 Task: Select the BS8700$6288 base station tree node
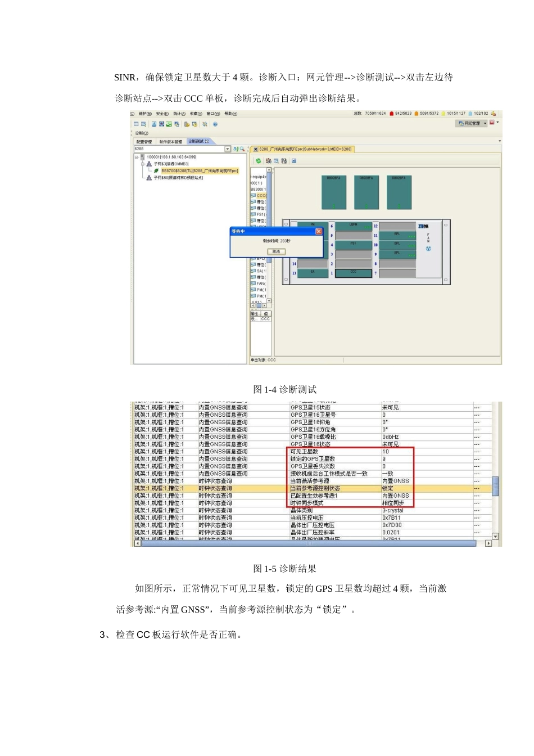(x=200, y=170)
